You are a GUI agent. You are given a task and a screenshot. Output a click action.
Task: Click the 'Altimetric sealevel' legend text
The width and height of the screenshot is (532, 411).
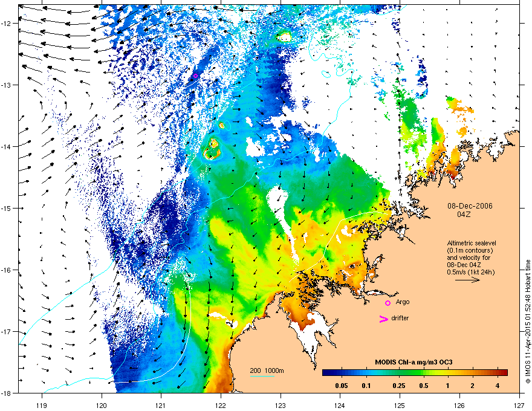pos(472,243)
